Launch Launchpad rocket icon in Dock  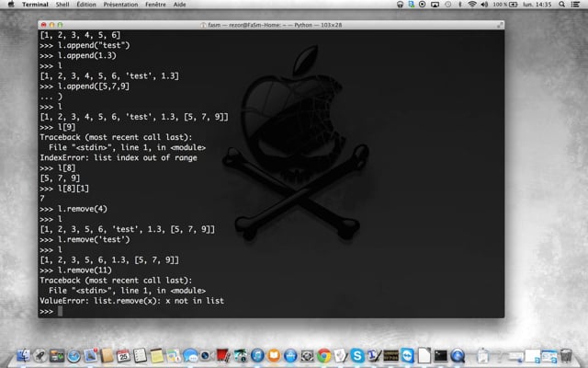(x=40, y=355)
